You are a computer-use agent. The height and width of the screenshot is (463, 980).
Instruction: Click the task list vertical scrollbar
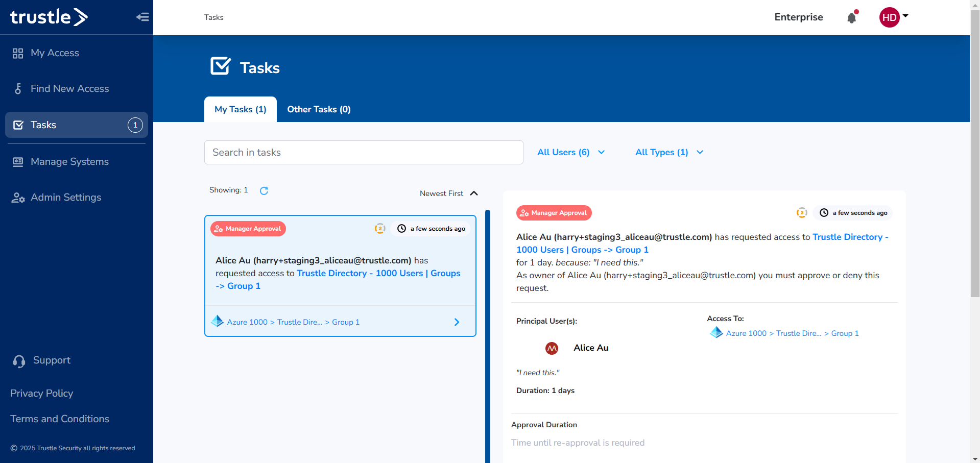488,337
